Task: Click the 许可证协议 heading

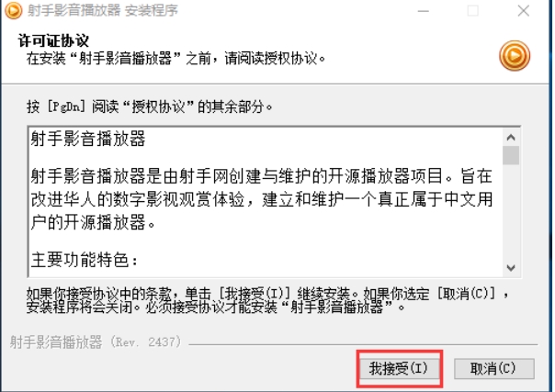Action: [x=53, y=40]
